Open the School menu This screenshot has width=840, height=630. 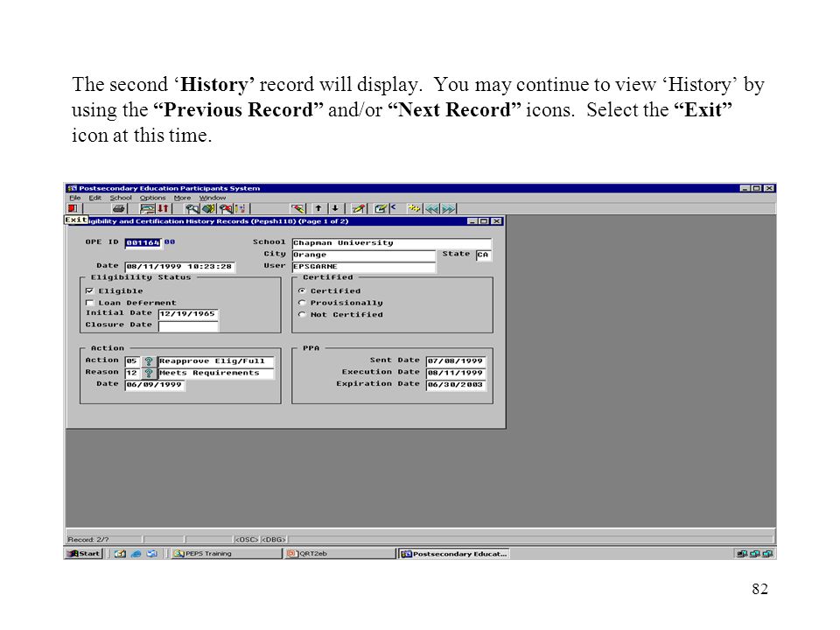(121, 198)
